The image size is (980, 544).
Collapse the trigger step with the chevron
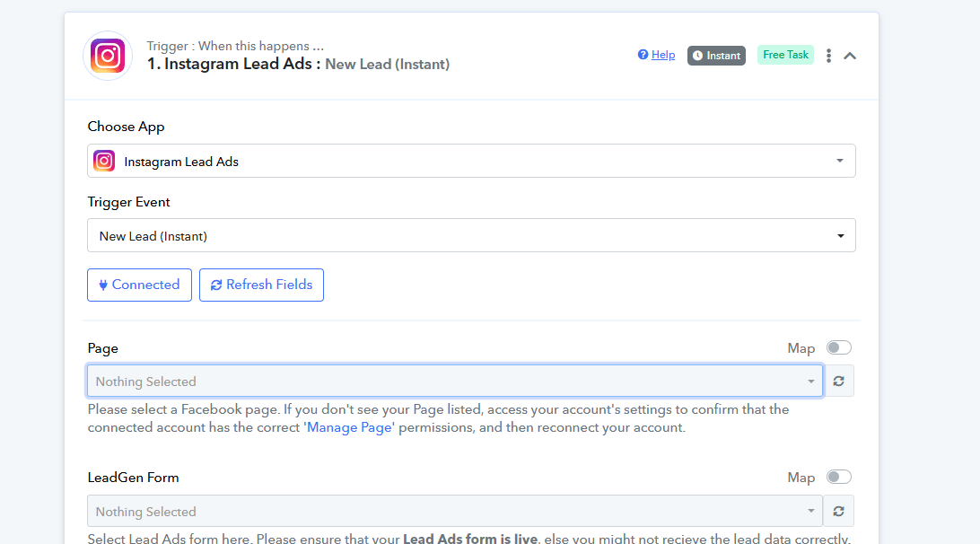(850, 56)
